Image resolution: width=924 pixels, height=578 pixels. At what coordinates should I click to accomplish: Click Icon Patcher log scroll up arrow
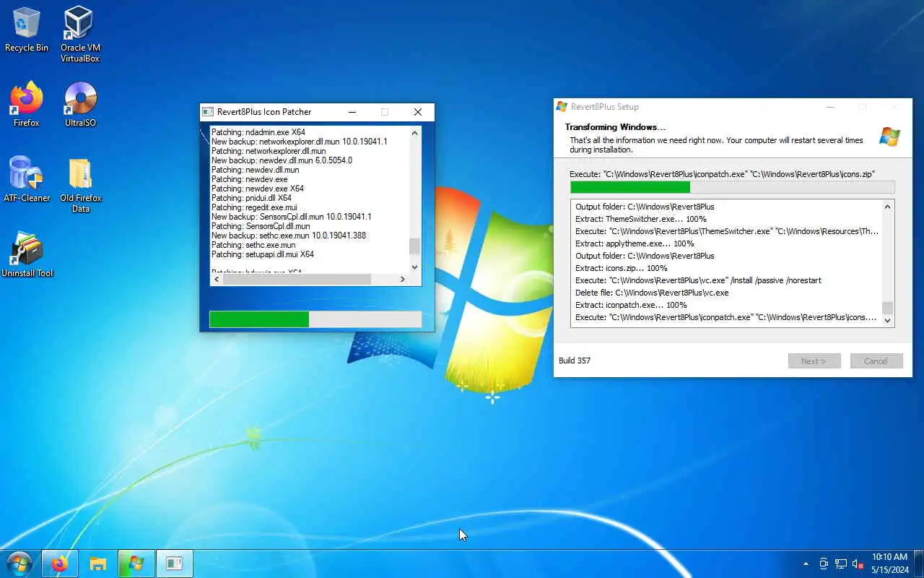414,133
